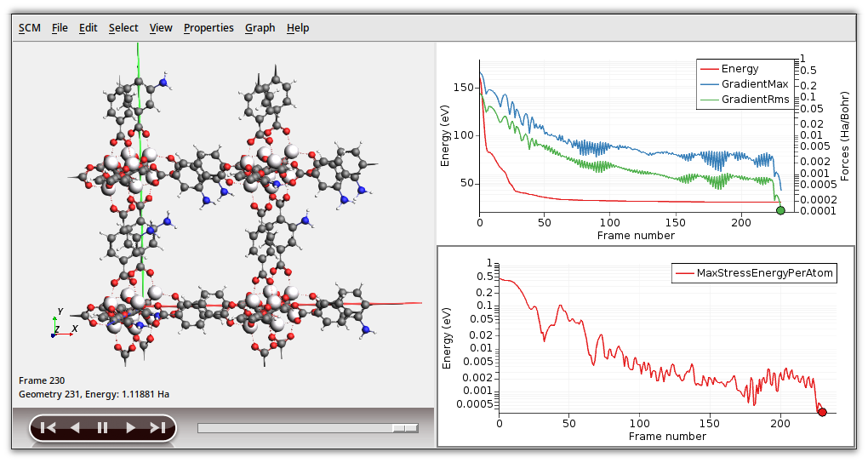Open the Help menu
Screen dimensions: 868x463
click(x=298, y=28)
